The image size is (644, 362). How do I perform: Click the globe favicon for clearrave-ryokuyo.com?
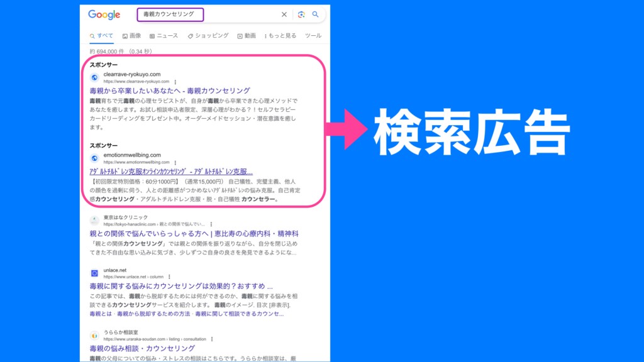94,77
